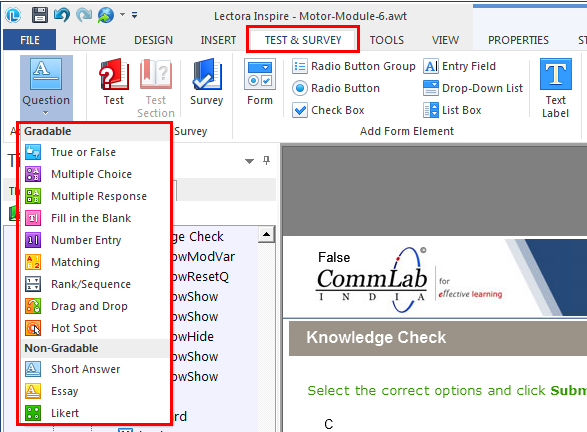The width and height of the screenshot is (587, 432).
Task: Click the Text Label icon
Action: (556, 74)
